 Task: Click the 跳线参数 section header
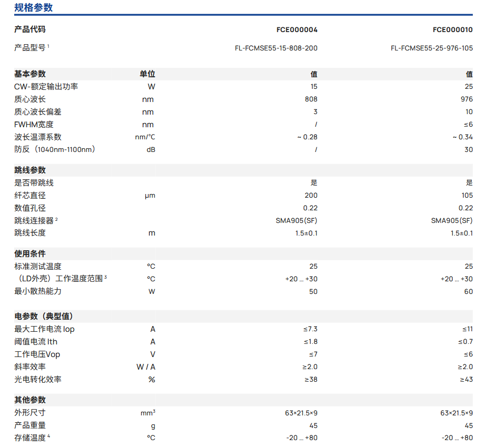click(x=30, y=170)
